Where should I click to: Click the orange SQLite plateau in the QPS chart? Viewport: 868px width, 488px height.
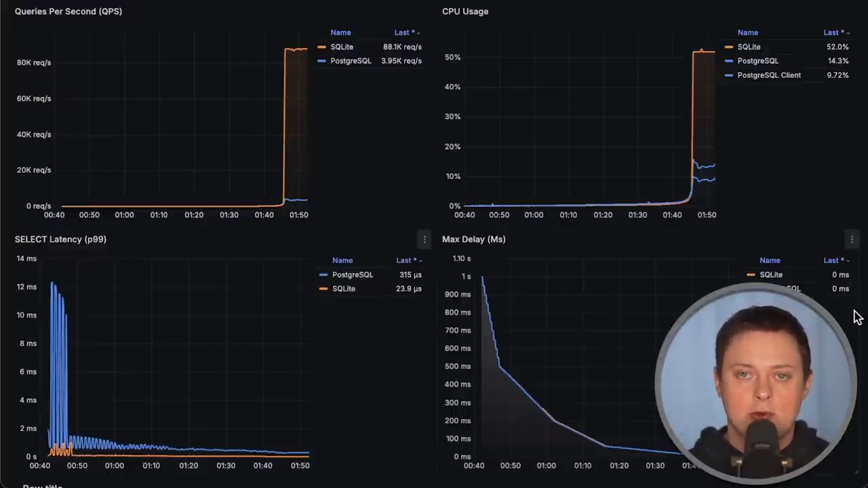(x=296, y=49)
